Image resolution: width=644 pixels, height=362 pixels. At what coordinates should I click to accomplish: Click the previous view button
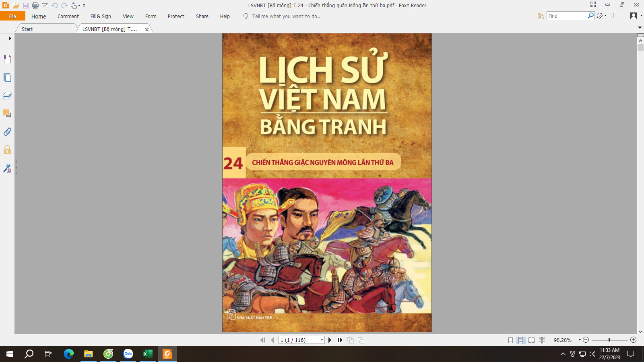pos(351,340)
